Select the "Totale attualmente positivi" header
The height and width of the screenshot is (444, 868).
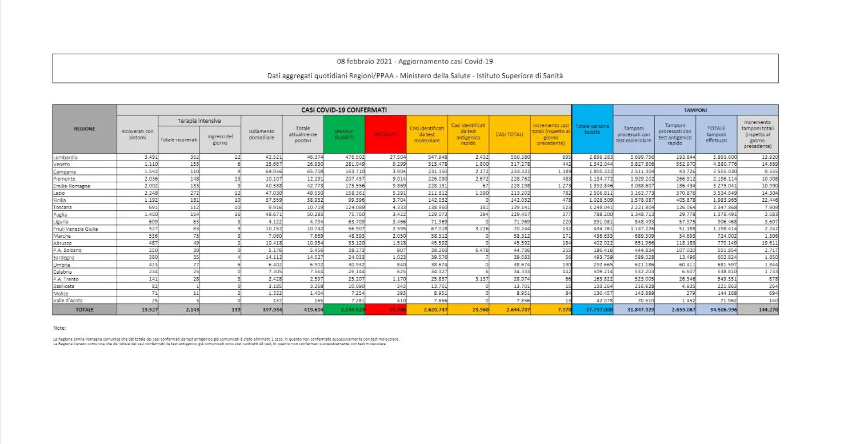click(302, 134)
